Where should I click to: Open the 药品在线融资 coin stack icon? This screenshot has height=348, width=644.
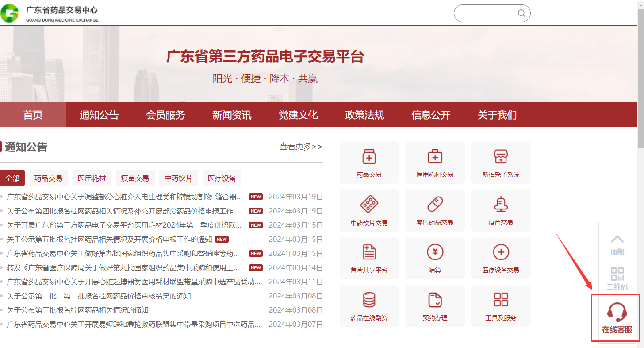point(369,300)
